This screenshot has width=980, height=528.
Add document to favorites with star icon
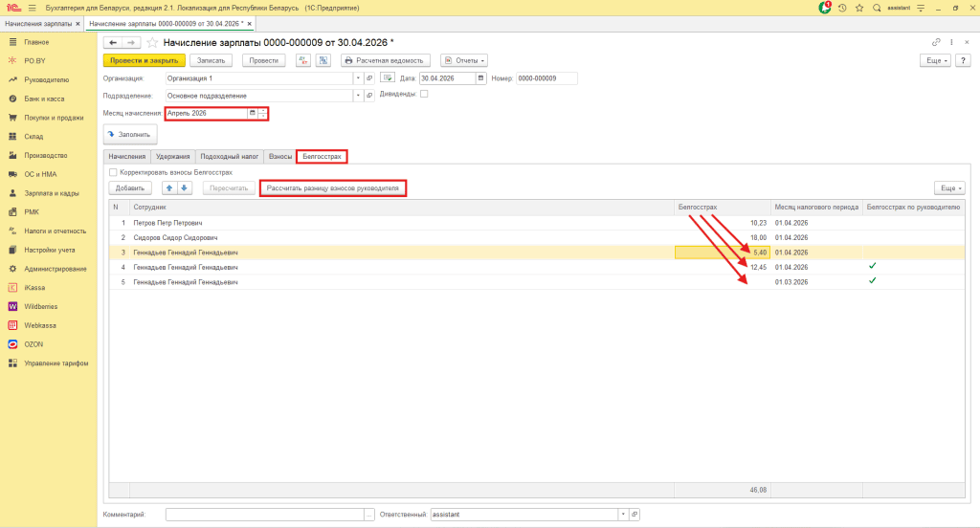[x=152, y=42]
